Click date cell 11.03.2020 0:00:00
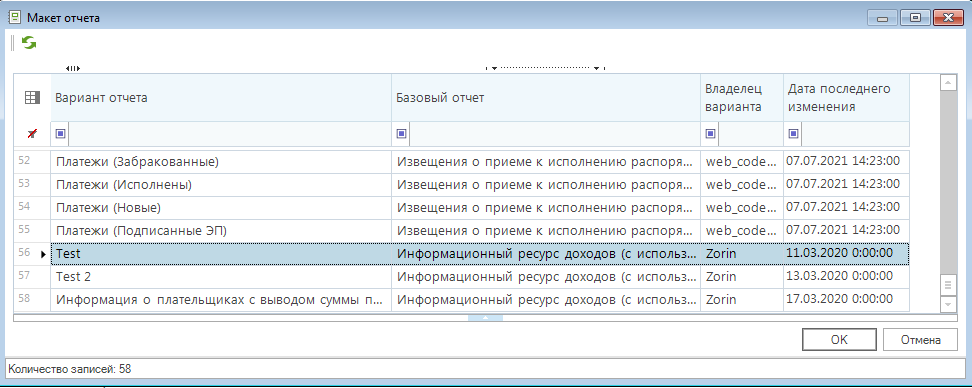Image resolution: width=972 pixels, height=388 pixels. tap(846, 253)
